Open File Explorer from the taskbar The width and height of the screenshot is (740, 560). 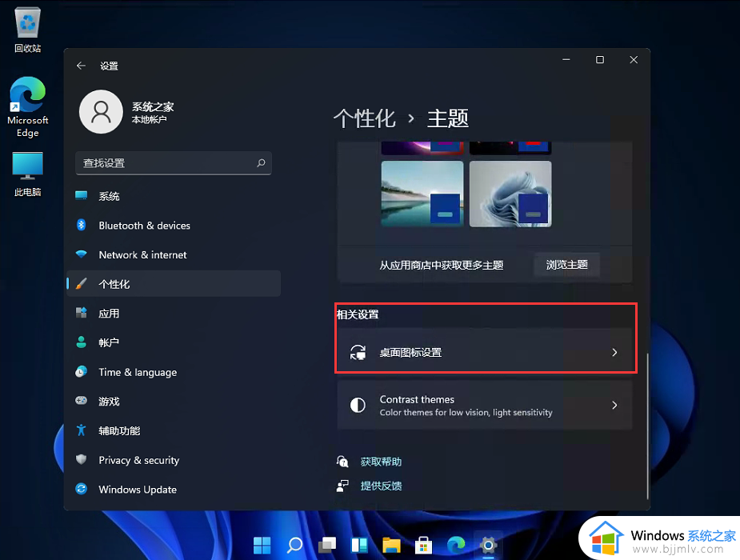click(x=391, y=546)
